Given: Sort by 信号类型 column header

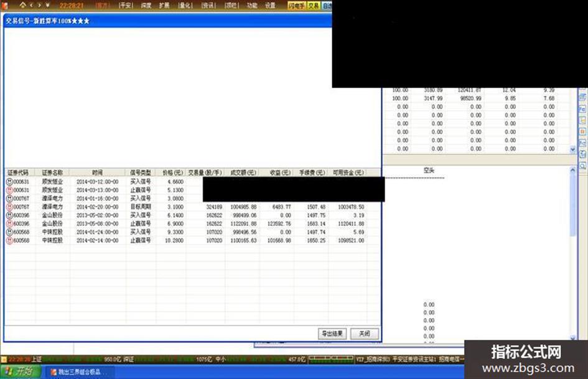Looking at the screenshot, I should click(141, 172).
